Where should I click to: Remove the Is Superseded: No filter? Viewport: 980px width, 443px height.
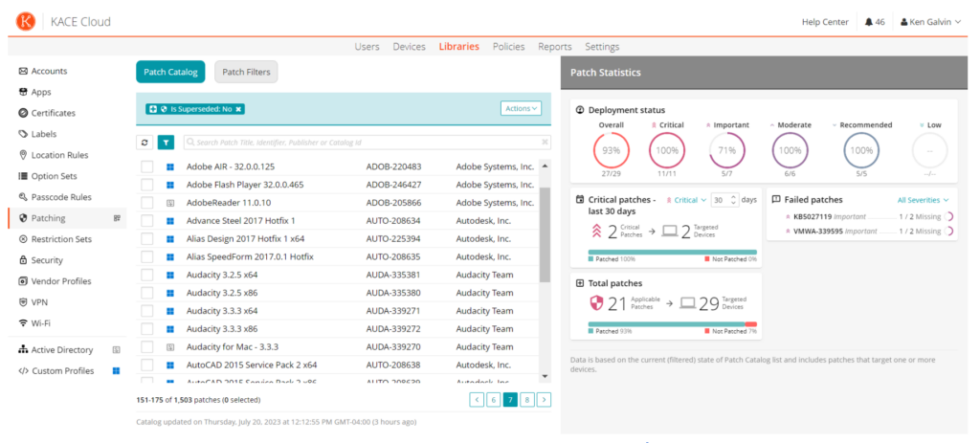tap(238, 109)
